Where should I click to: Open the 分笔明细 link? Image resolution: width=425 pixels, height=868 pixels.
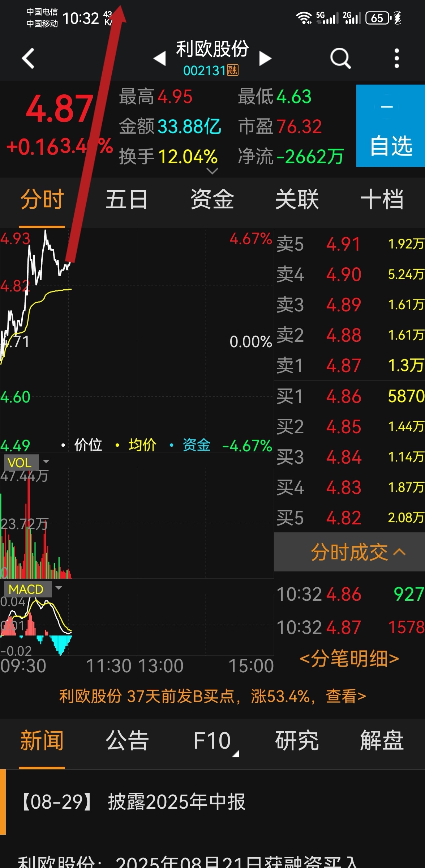[x=349, y=658]
